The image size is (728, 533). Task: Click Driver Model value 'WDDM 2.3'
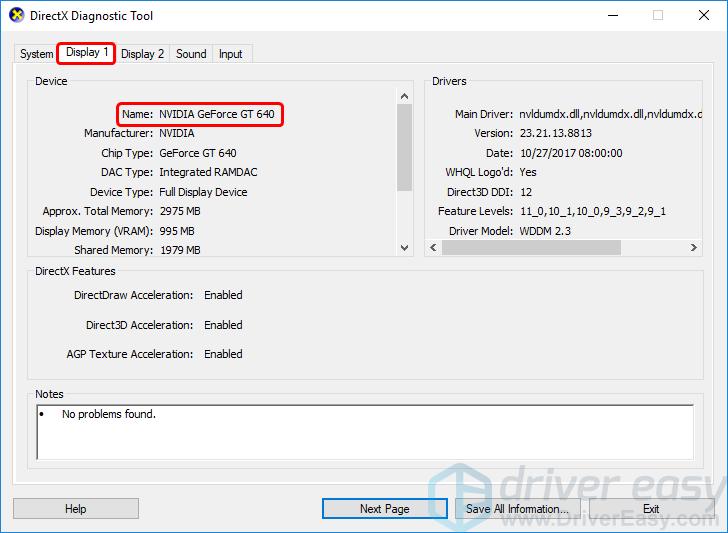tap(545, 231)
